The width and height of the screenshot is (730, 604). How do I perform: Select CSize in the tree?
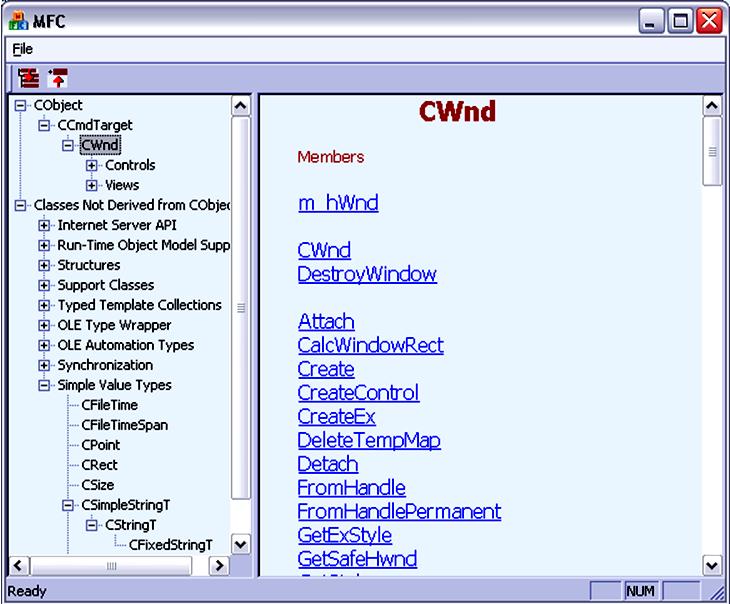click(98, 485)
